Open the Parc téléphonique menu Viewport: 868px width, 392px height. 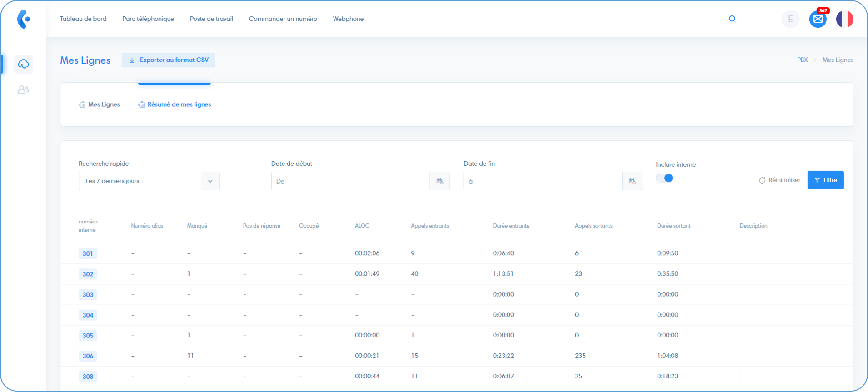[148, 19]
